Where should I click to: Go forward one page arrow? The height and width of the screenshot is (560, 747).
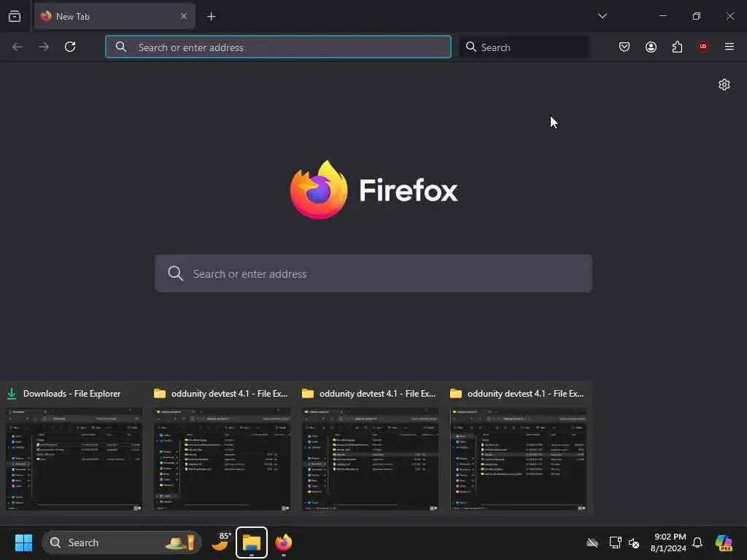point(43,47)
